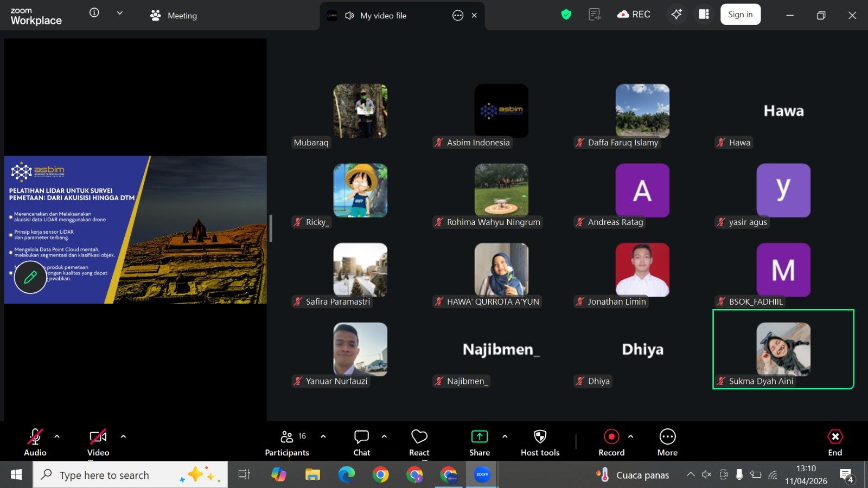Open the Chat panel
This screenshot has width=868, height=488.
pyautogui.click(x=361, y=442)
